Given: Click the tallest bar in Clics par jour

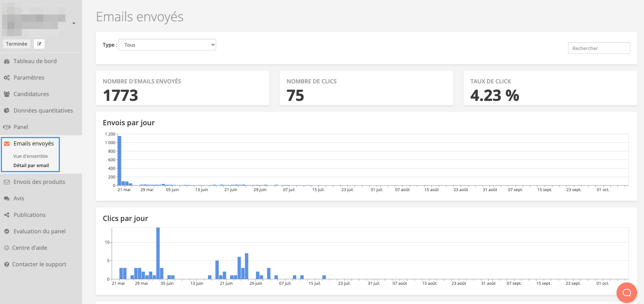Looking at the screenshot, I should pyautogui.click(x=158, y=253).
